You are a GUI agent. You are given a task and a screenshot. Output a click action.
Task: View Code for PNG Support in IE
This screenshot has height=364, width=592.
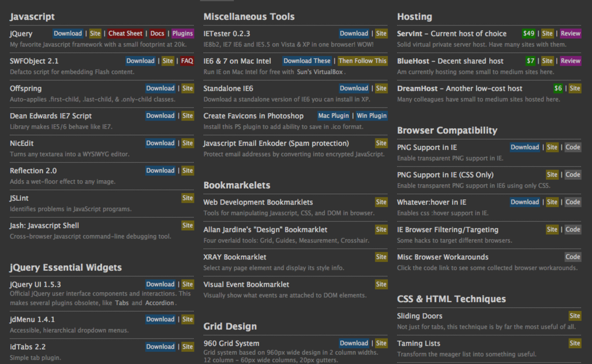click(573, 147)
